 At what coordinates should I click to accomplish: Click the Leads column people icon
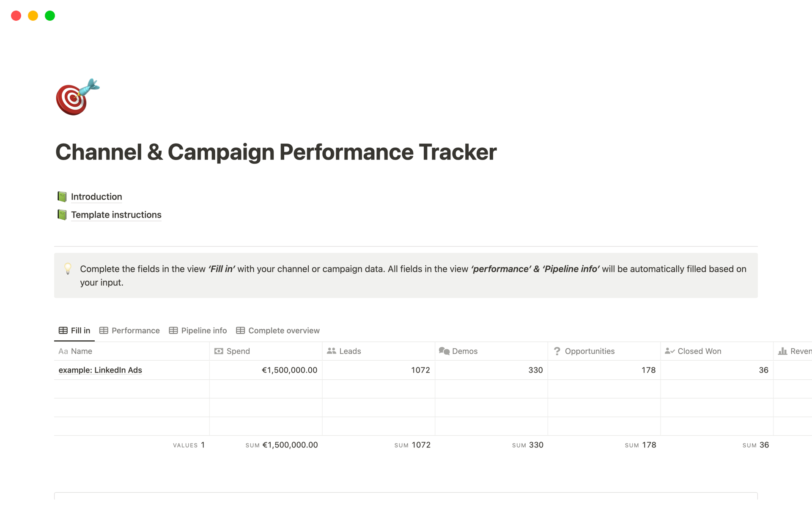332,351
